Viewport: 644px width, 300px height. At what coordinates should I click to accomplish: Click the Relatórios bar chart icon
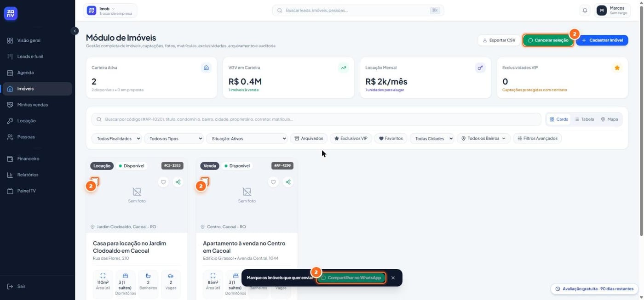(x=10, y=175)
